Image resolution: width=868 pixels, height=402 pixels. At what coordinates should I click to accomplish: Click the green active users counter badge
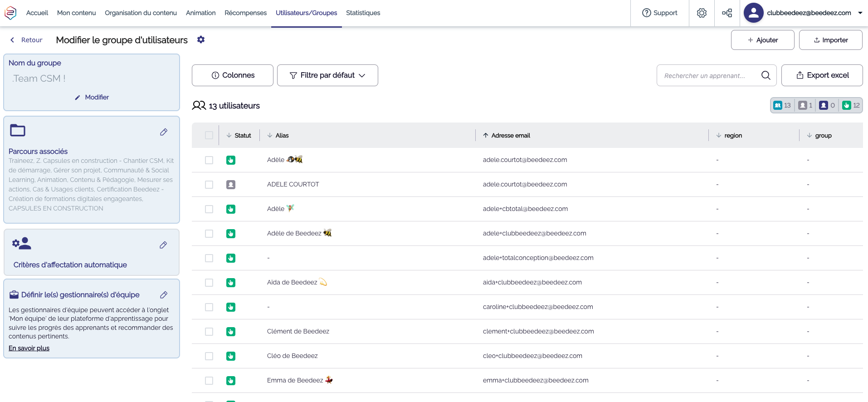851,105
